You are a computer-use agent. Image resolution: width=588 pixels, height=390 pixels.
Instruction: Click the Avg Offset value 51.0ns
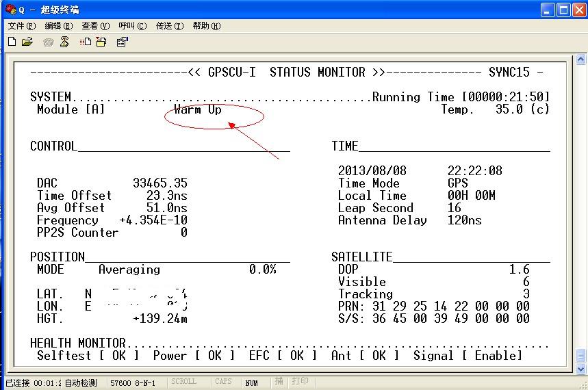click(x=167, y=208)
